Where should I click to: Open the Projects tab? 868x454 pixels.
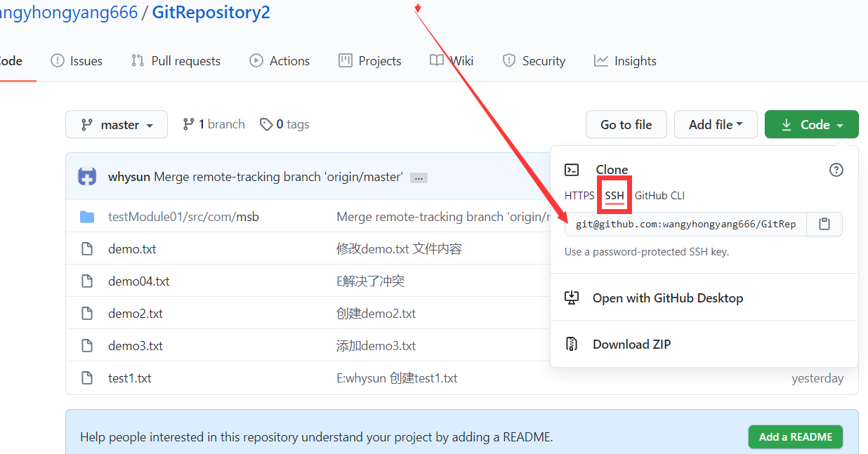pos(369,61)
